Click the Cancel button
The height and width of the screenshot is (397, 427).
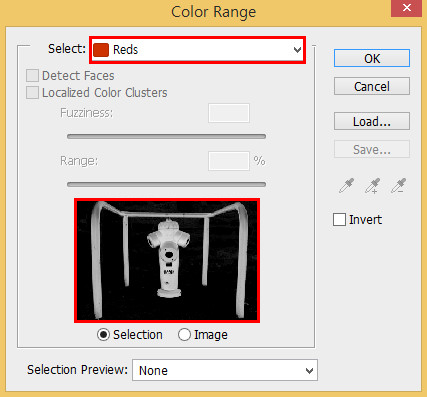click(x=372, y=86)
